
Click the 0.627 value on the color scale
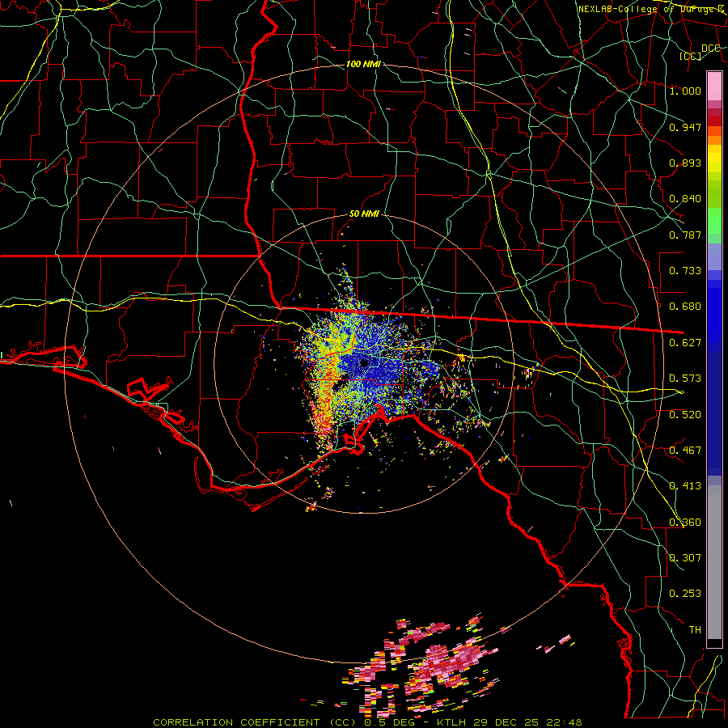pyautogui.click(x=685, y=343)
